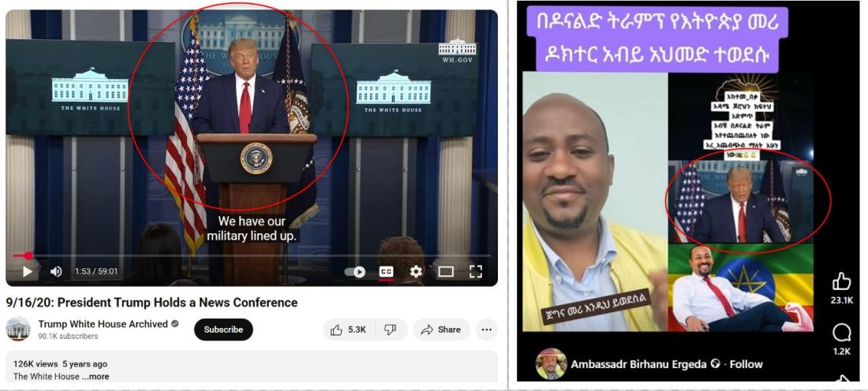The image size is (868, 391).
Task: Switch to theater mode view
Action: [x=446, y=271]
